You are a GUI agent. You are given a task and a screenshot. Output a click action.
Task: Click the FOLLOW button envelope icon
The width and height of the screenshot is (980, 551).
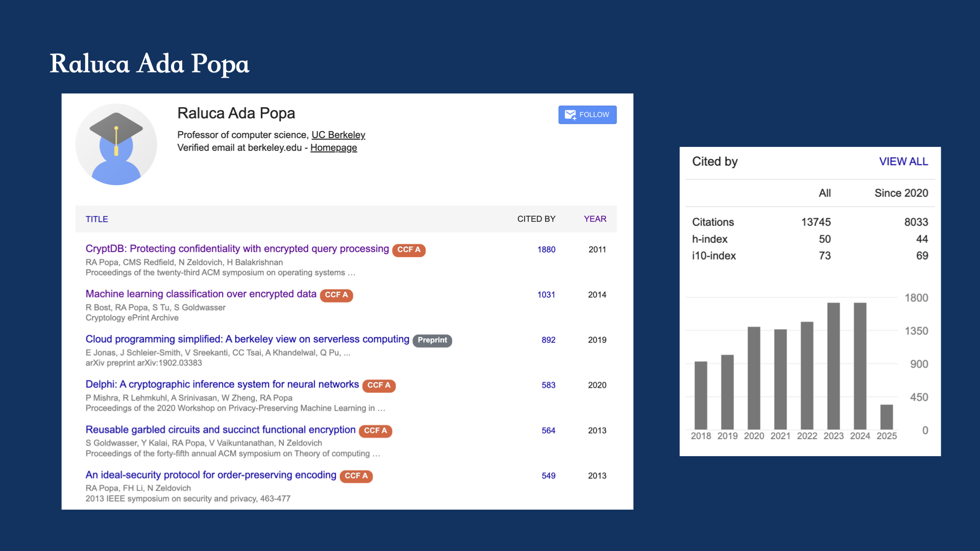570,115
